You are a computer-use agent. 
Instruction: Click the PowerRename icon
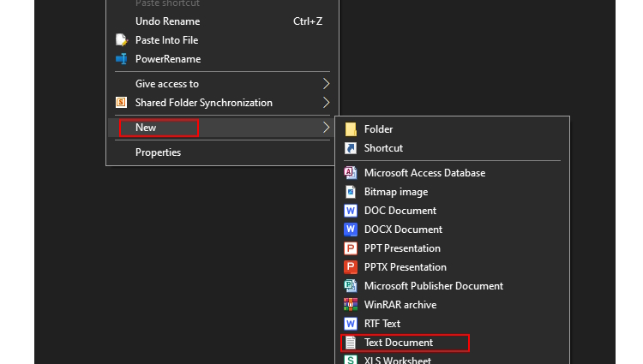click(121, 59)
